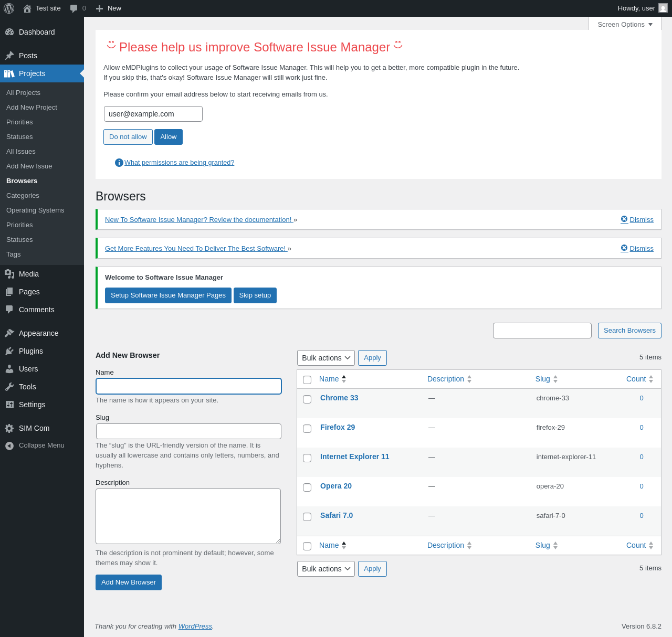
Task: Open the Internet Explorer 11 browser link
Action: tap(354, 456)
